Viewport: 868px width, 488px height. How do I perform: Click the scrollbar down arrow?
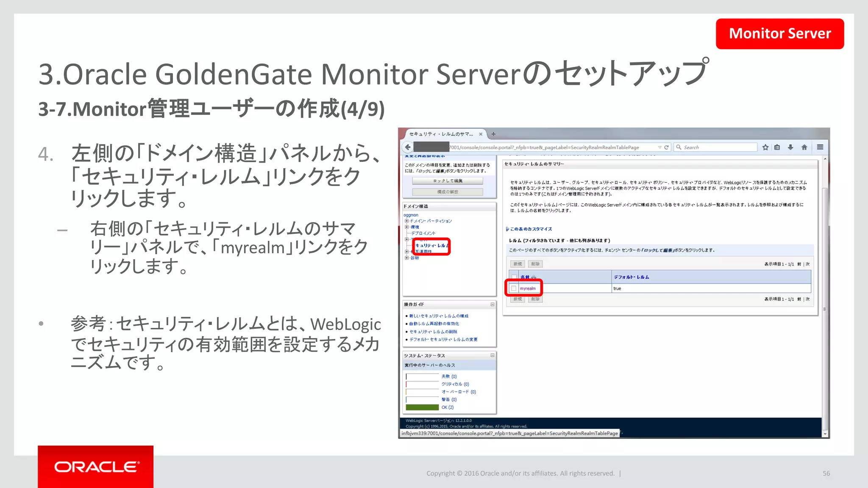coord(825,434)
